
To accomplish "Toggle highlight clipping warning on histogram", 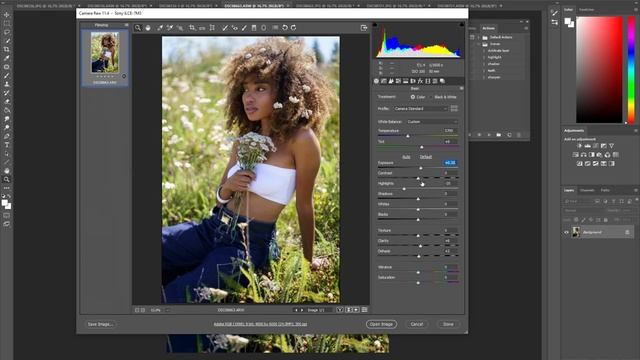I will [462, 25].
